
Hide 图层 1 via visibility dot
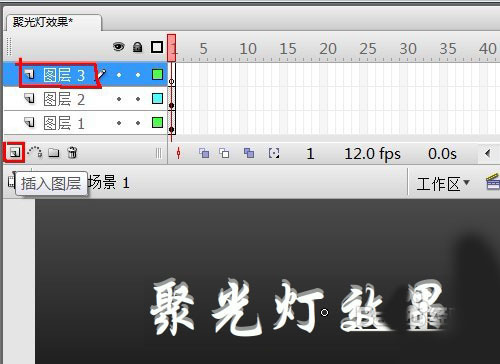[119, 123]
